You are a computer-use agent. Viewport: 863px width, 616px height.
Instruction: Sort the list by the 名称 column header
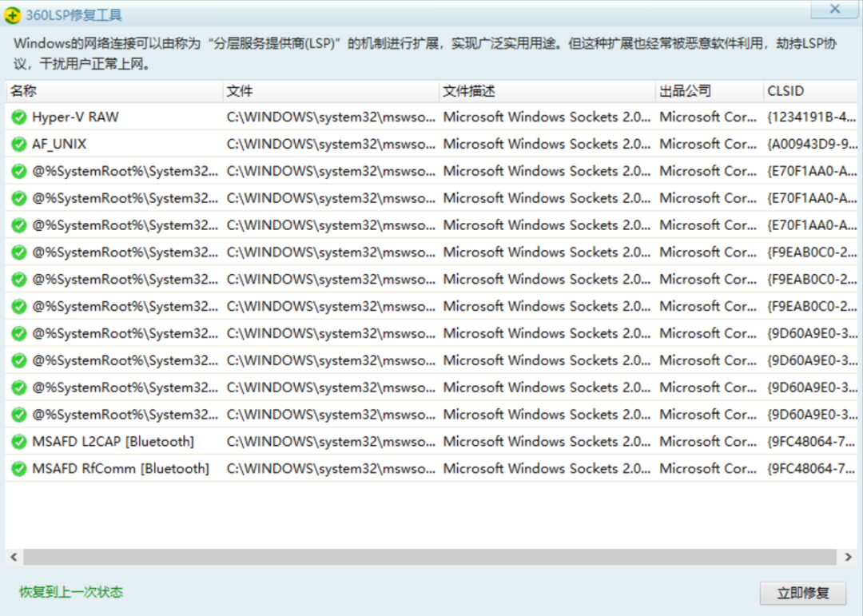click(x=114, y=91)
